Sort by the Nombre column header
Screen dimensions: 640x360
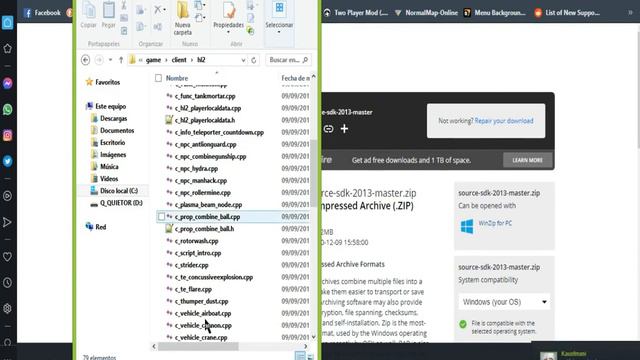click(x=177, y=78)
